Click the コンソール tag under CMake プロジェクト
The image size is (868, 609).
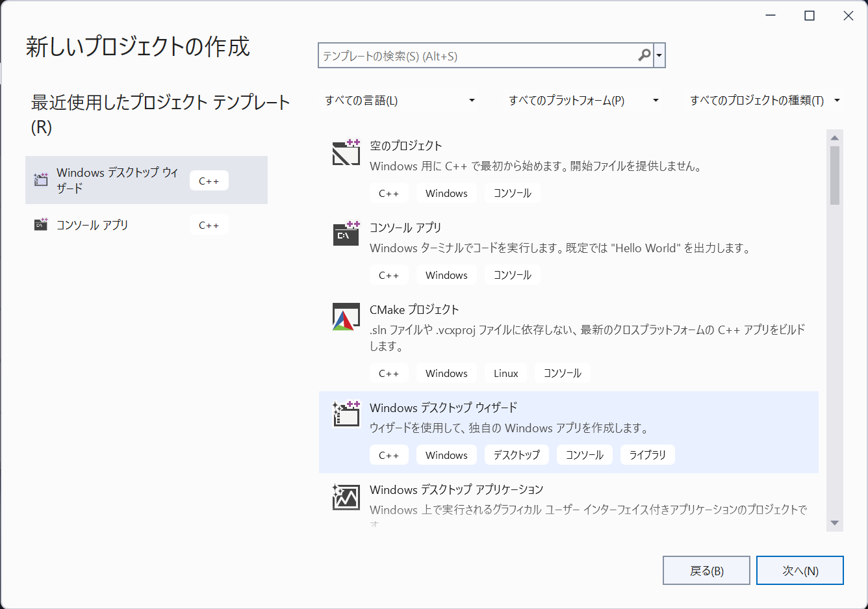[x=563, y=373]
